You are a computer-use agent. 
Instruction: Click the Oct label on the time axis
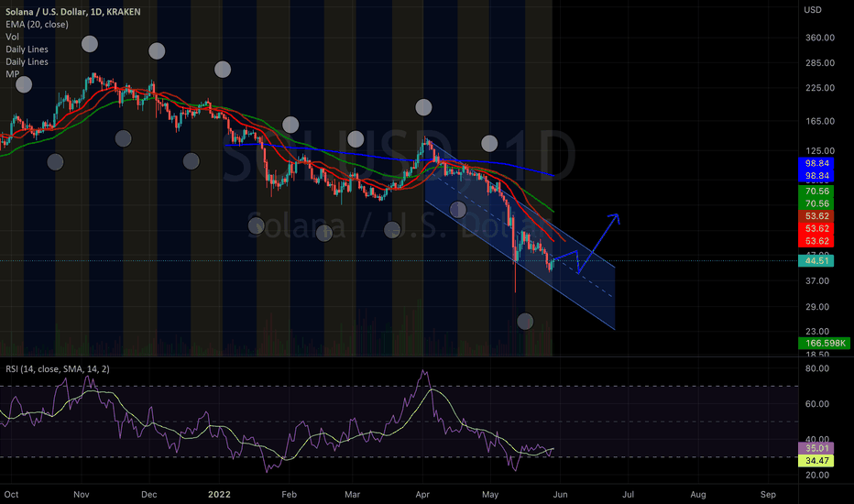tap(11, 494)
